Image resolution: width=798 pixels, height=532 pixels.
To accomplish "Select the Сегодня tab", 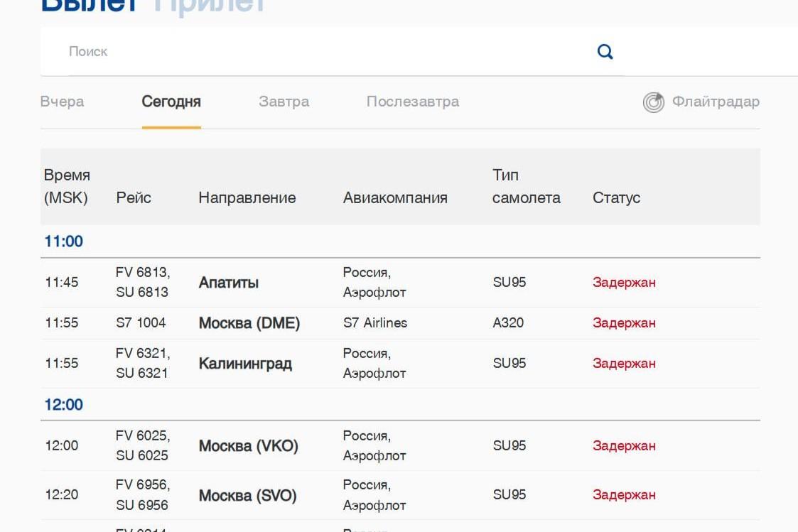I will click(x=171, y=102).
